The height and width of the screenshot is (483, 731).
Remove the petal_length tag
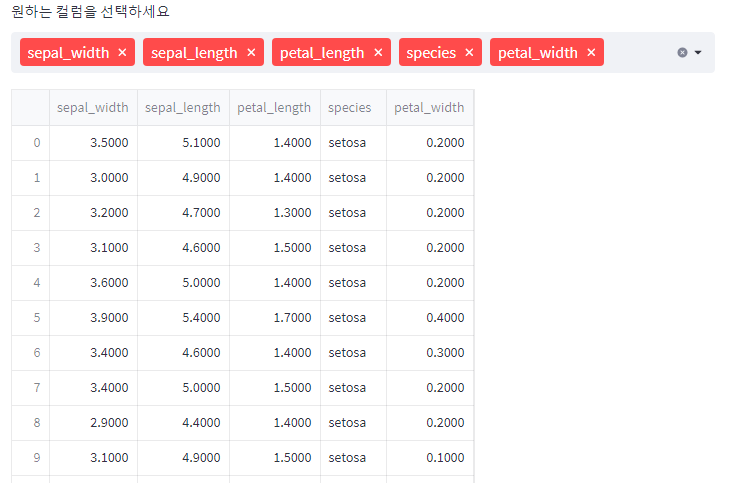378,52
